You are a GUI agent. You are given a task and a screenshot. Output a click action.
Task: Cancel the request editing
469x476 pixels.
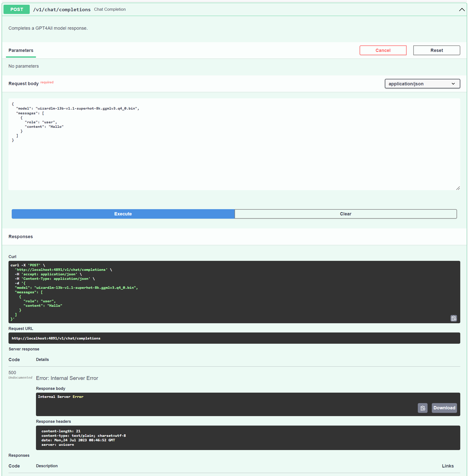click(383, 50)
